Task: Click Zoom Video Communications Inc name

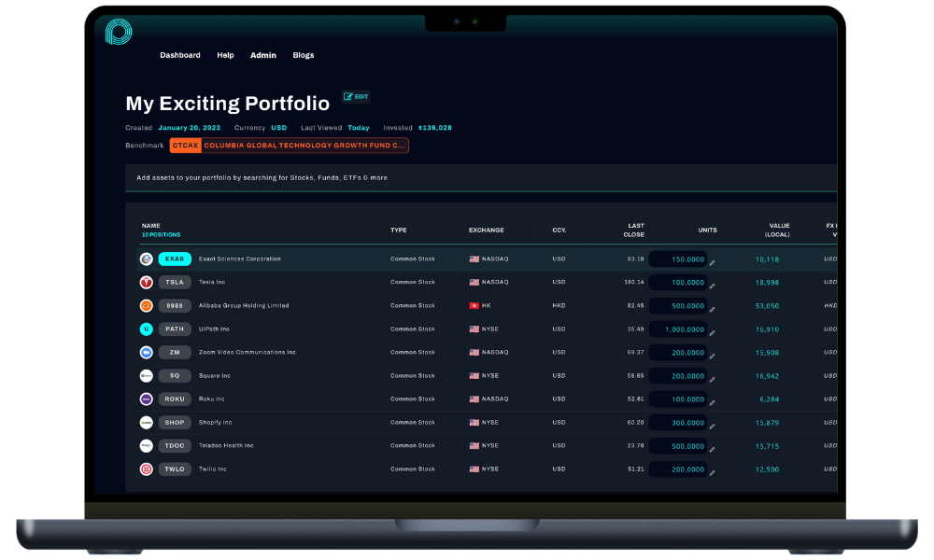Action: pos(248,352)
